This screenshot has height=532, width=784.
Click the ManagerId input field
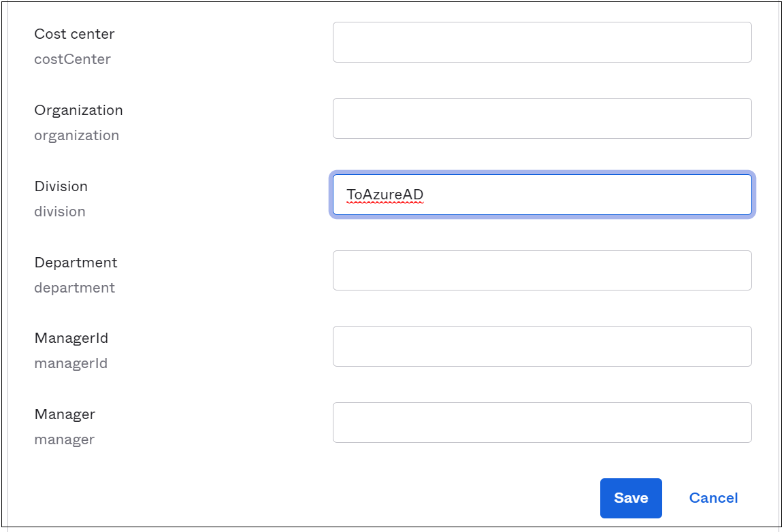[x=541, y=346]
